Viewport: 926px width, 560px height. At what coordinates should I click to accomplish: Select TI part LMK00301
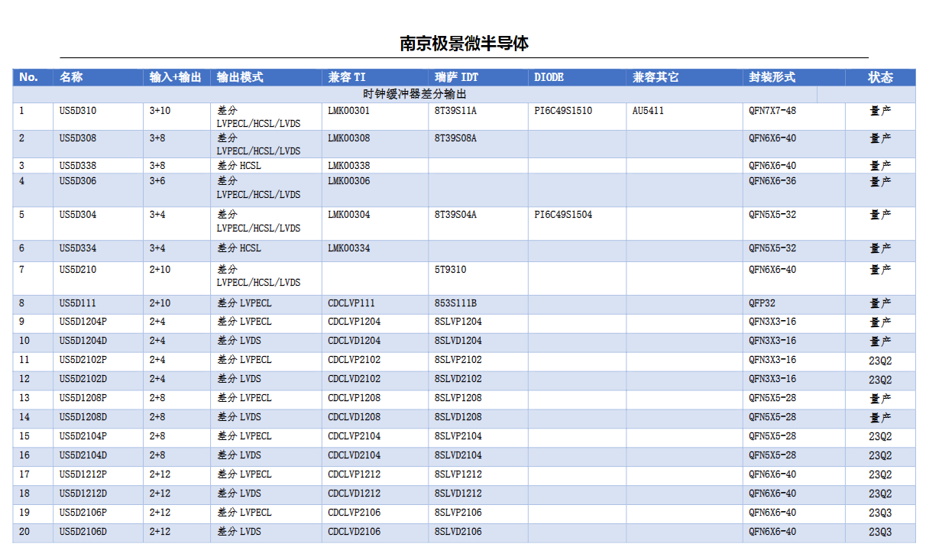point(349,111)
